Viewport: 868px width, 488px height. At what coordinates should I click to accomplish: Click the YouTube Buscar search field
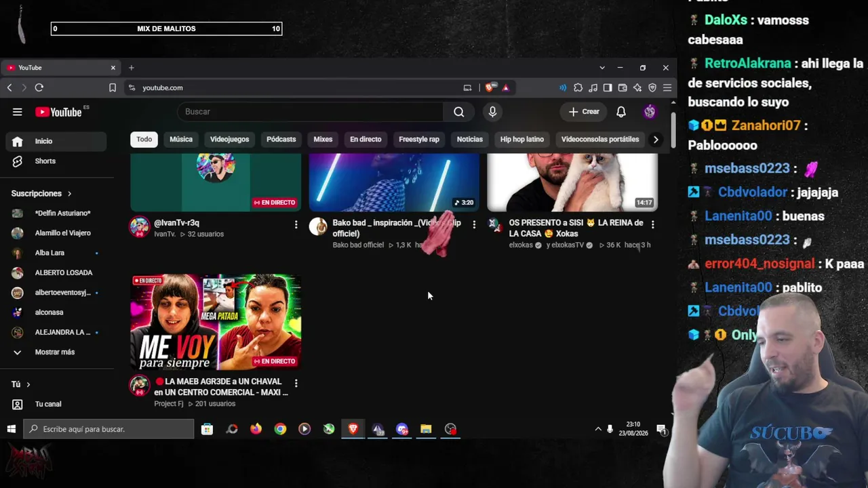coord(311,112)
